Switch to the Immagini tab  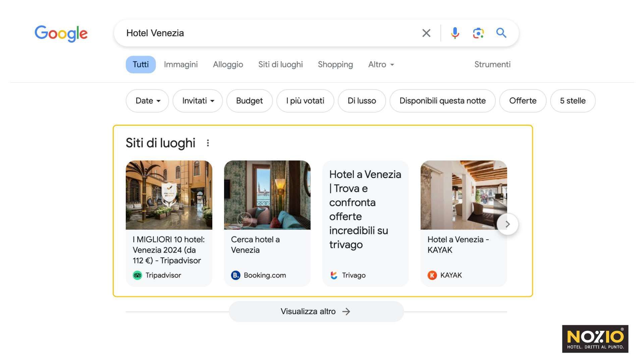click(181, 64)
